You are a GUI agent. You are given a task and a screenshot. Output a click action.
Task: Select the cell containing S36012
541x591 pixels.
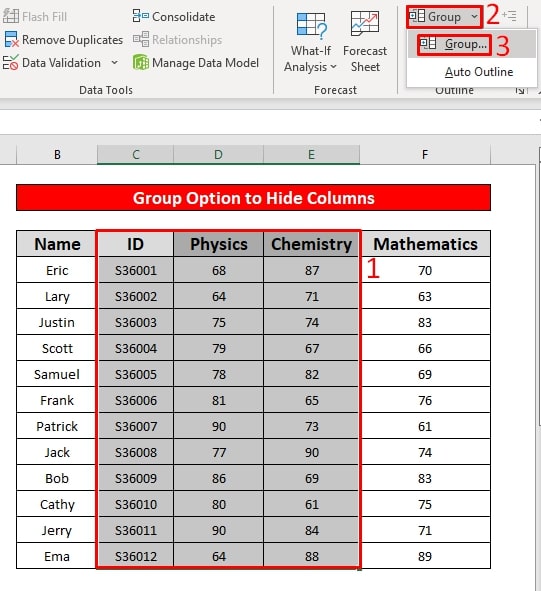coord(135,556)
